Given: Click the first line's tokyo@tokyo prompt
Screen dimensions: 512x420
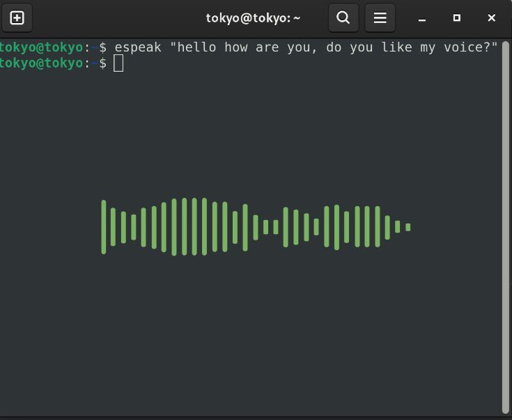Looking at the screenshot, I should click(x=41, y=47).
